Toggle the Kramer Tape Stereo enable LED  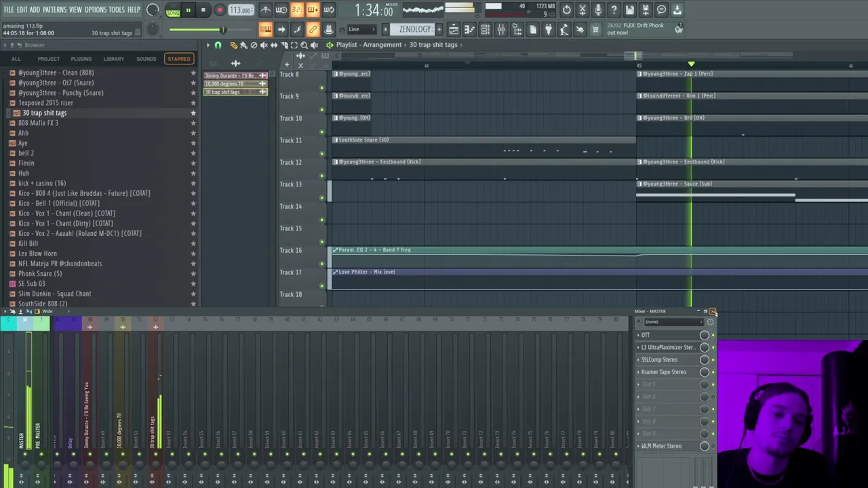[x=713, y=372]
